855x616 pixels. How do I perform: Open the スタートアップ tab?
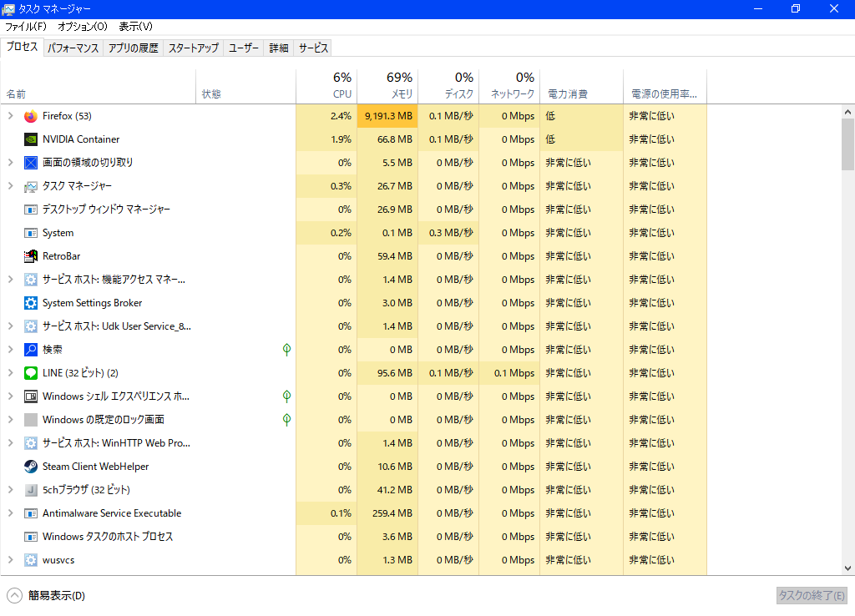[193, 48]
